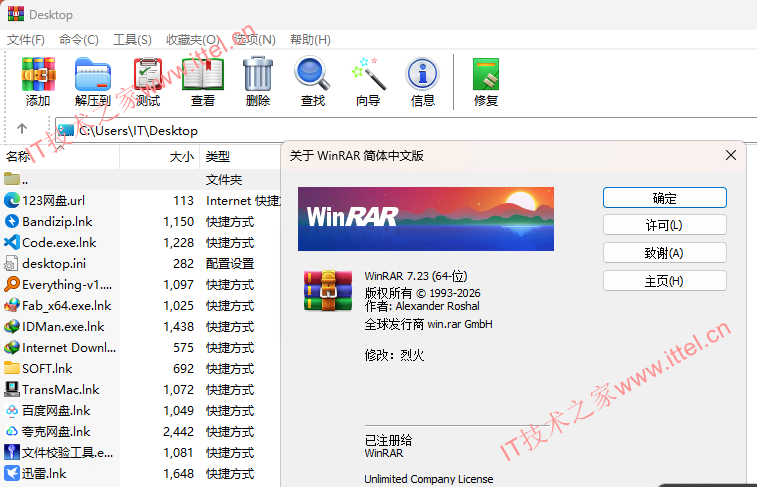757x487 pixels.
Task: Click the 'WinRAR 7.23 (64-位)' version text
Action: tap(416, 276)
